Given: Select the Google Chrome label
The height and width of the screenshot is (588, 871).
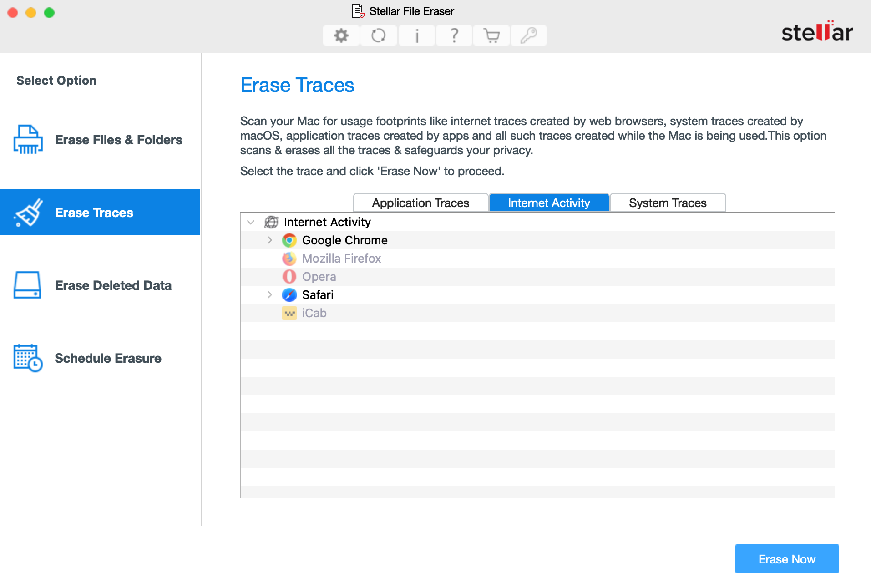Looking at the screenshot, I should point(345,240).
